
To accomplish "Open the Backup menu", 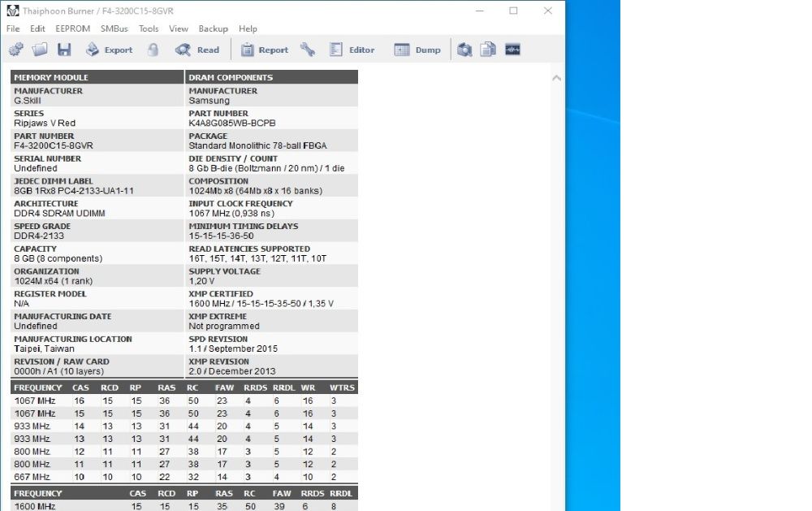I will tap(214, 28).
